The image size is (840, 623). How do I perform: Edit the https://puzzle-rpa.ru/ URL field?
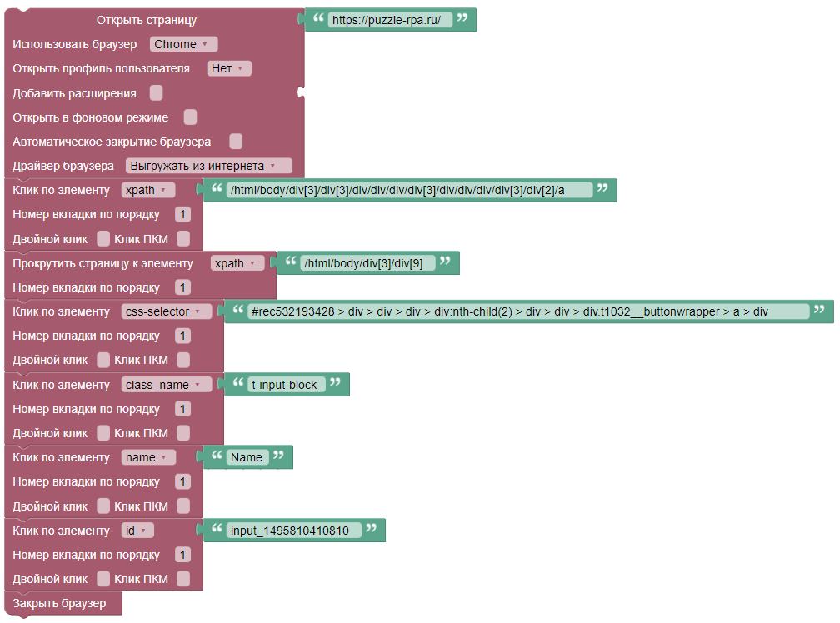pyautogui.click(x=390, y=20)
